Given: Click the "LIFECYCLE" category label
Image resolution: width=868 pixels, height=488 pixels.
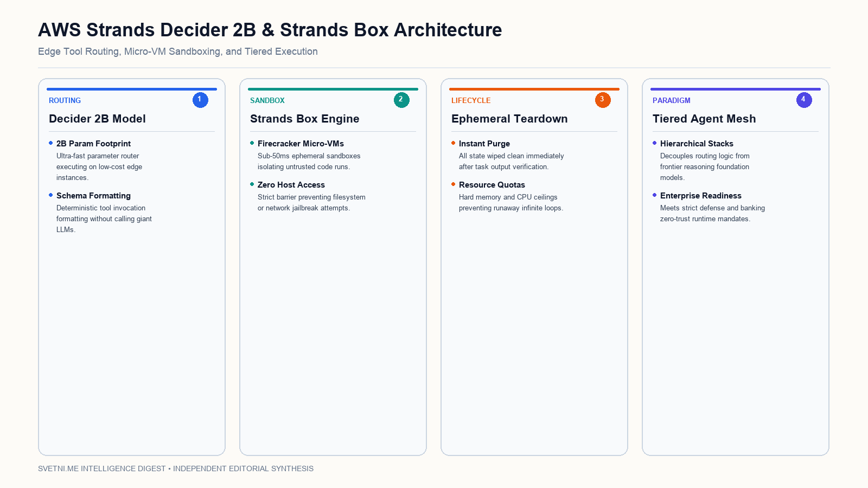Looking at the screenshot, I should pyautogui.click(x=471, y=100).
